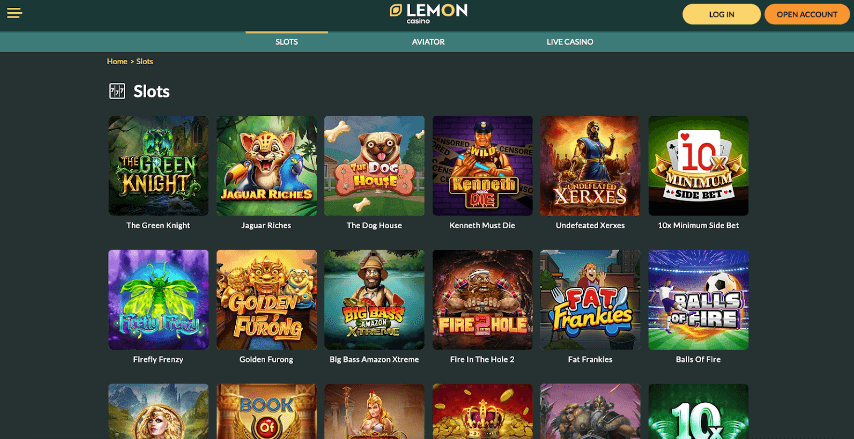
Task: Select the Kenneth Must Die thumbnail
Action: click(483, 166)
